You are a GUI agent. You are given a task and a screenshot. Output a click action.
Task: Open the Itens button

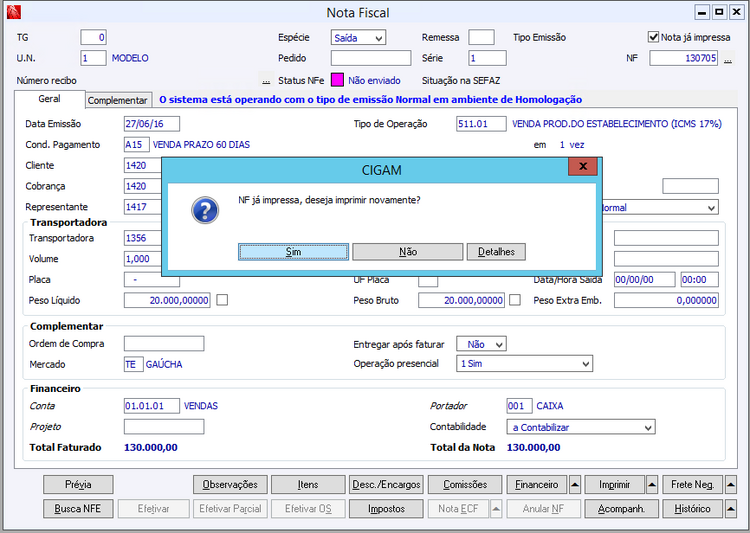click(x=308, y=485)
